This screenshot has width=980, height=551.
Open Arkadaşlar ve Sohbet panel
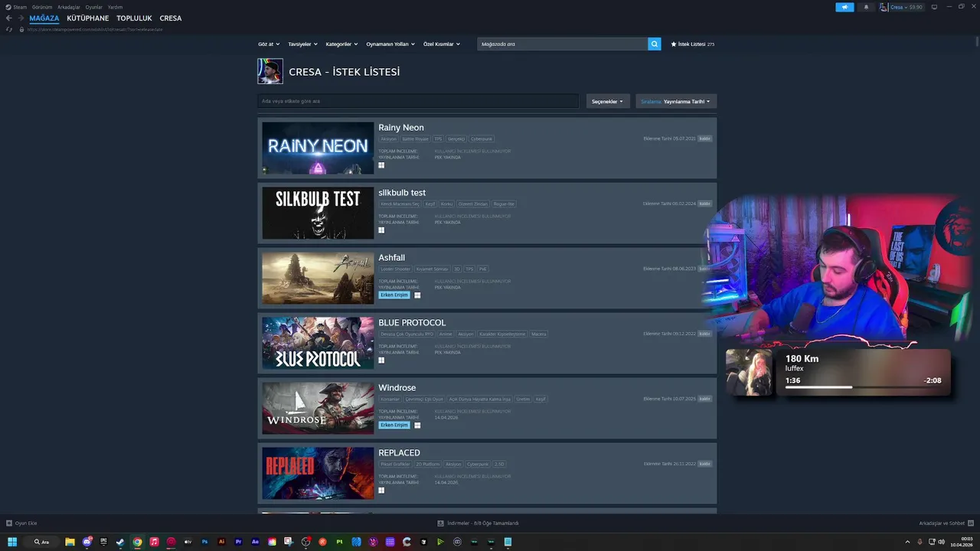pyautogui.click(x=946, y=523)
